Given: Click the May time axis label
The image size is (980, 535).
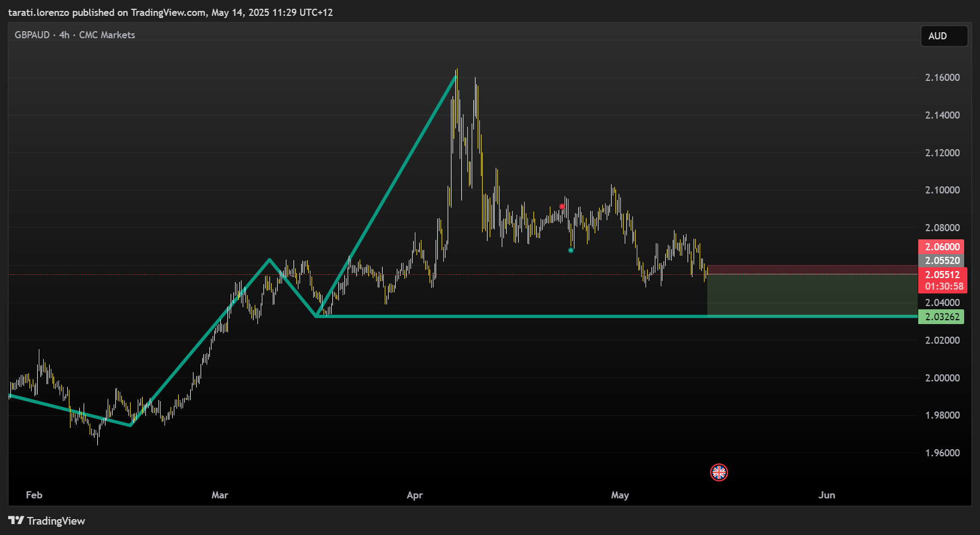Looking at the screenshot, I should point(620,495).
